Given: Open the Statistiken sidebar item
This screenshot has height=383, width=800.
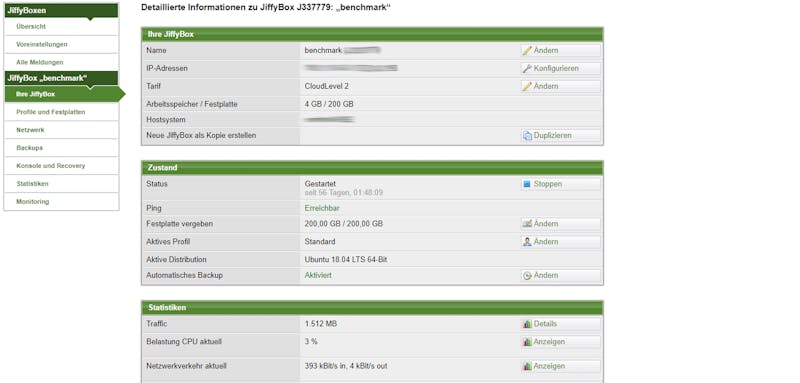Looking at the screenshot, I should [61, 184].
